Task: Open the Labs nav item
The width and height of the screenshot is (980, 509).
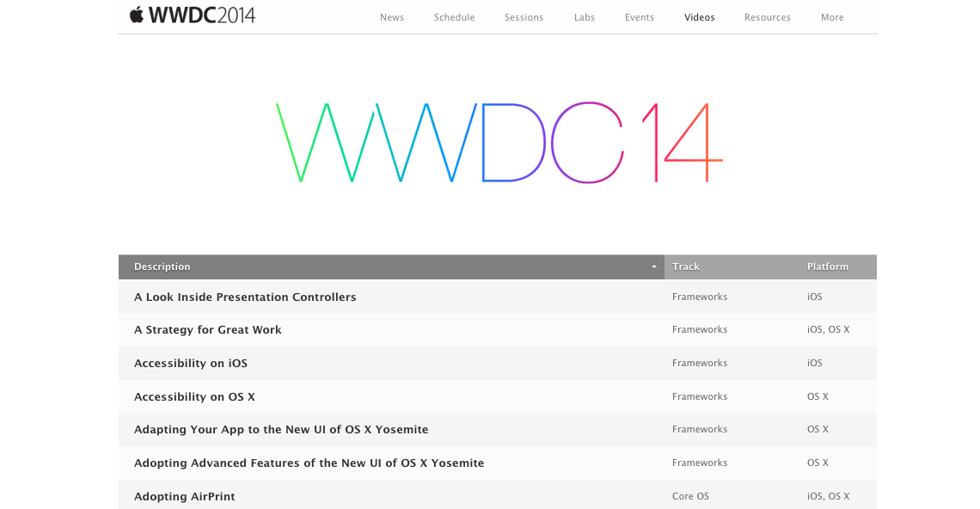Action: click(x=585, y=17)
